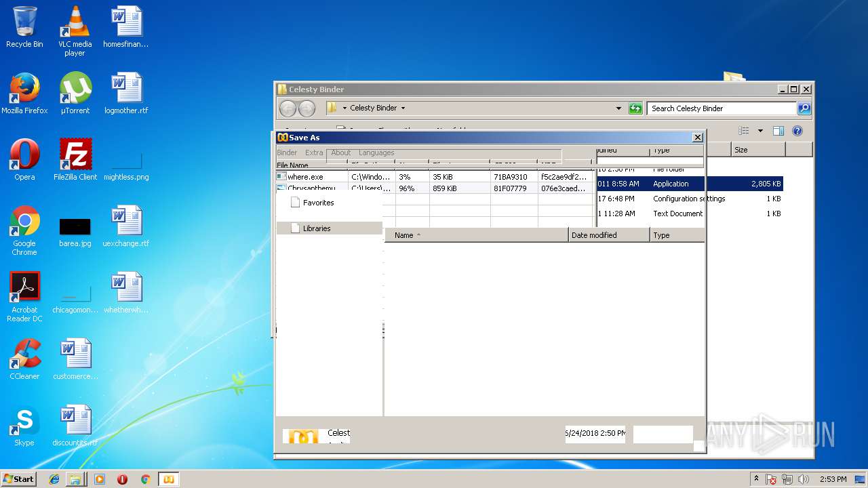
Task: Launch Opera browser shortcut
Action: click(x=24, y=160)
